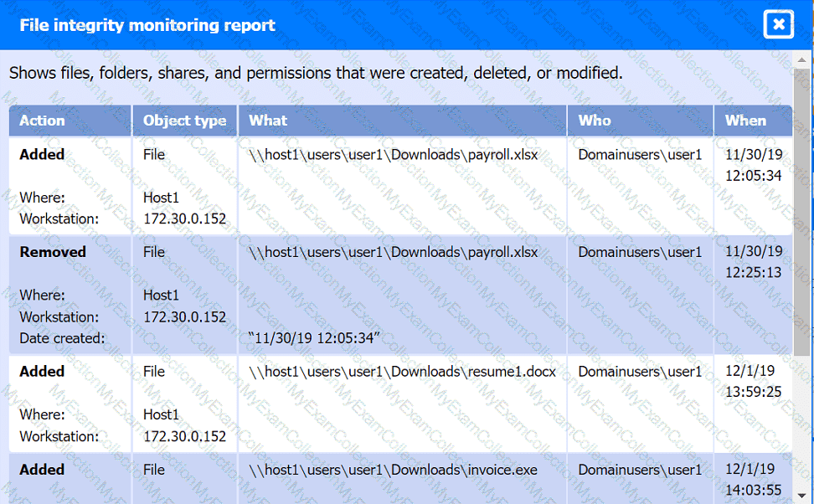Image resolution: width=814 pixels, height=504 pixels.
Task: Sort by the Action column header
Action: coord(42,121)
